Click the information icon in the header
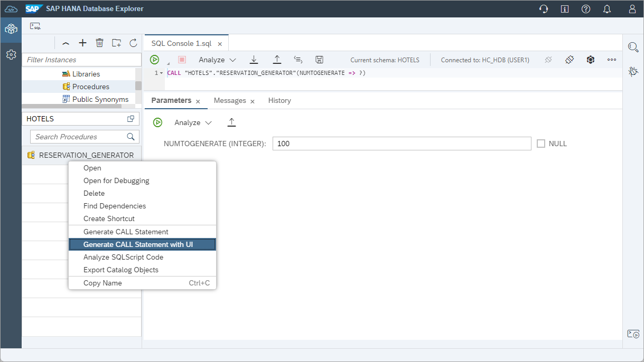This screenshot has width=644, height=362. coord(565,9)
